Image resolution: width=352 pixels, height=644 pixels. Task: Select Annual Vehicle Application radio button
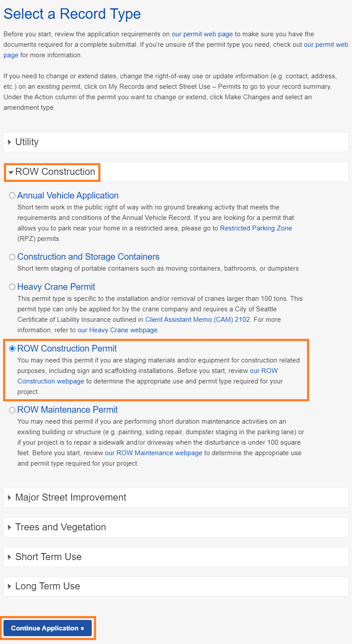pos(12,195)
